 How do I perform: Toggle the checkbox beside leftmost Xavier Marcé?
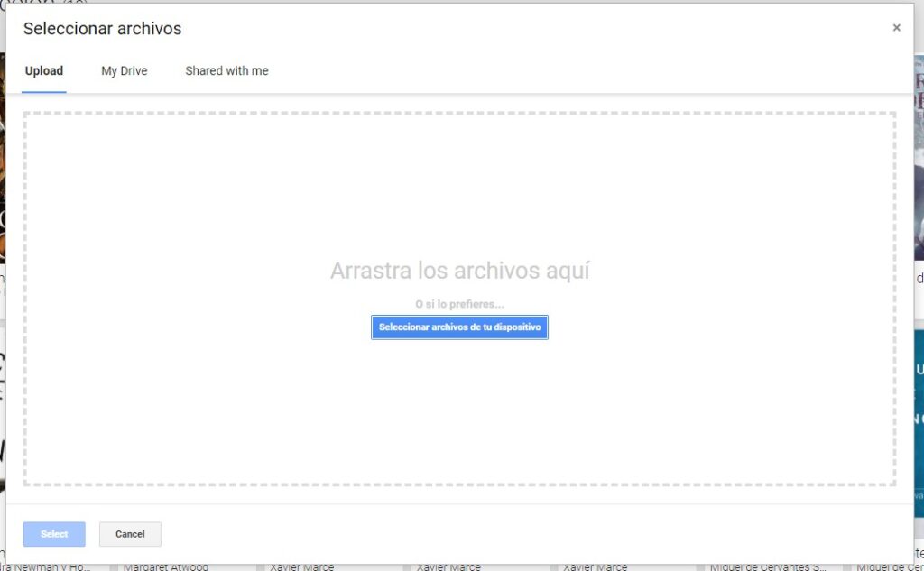coord(262,567)
